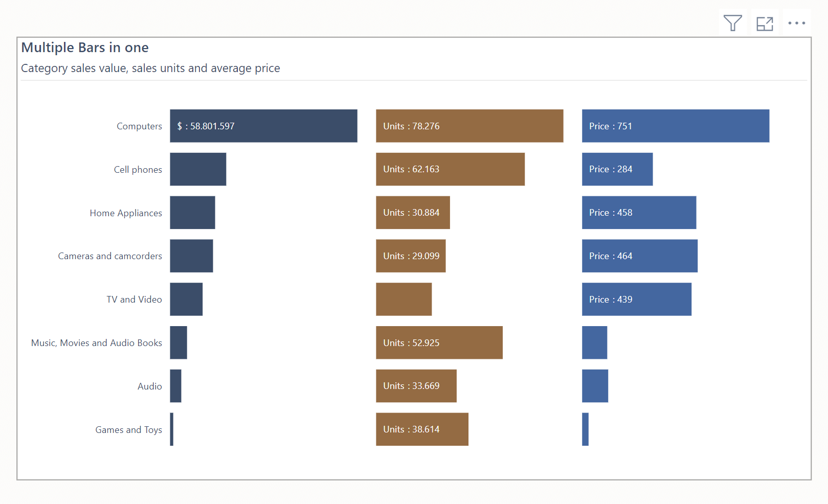Click the Multiple Bars in one title
Image resolution: width=828 pixels, height=504 pixels.
coord(85,47)
